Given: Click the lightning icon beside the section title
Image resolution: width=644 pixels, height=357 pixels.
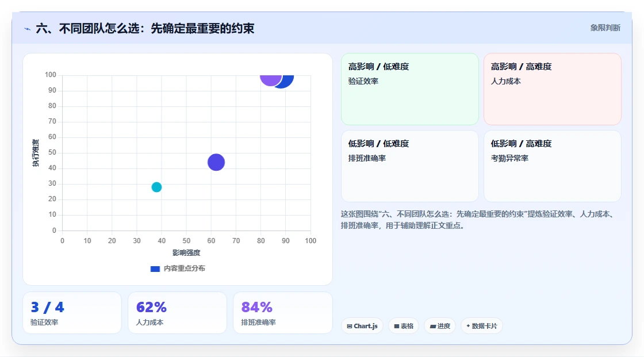Looking at the screenshot, I should [x=28, y=29].
